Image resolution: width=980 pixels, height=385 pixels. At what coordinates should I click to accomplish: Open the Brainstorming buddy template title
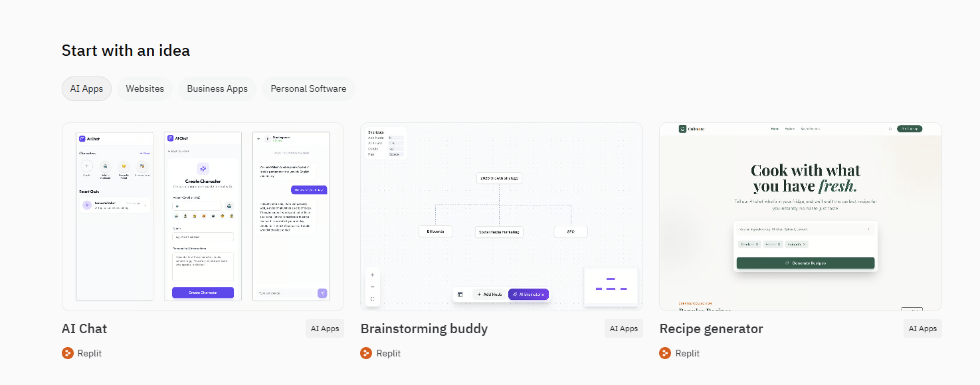(x=424, y=328)
